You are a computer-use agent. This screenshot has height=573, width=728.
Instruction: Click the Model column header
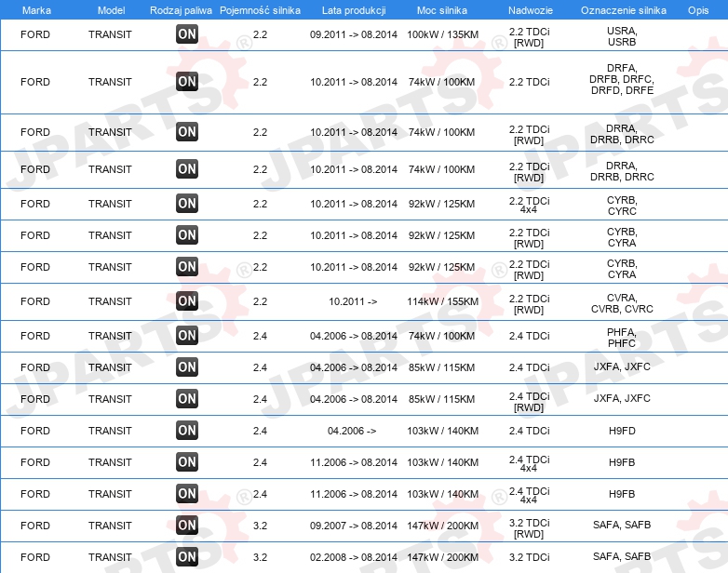pos(111,10)
